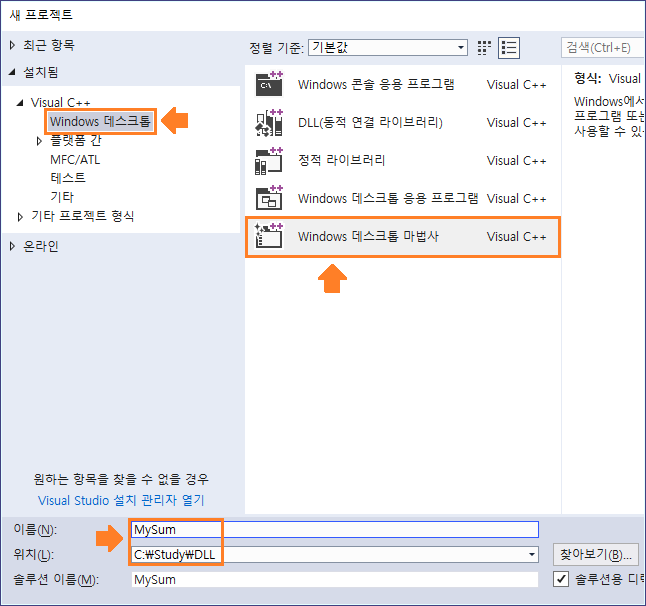
Task: Click the 설치됨 label
Action: click(40, 73)
